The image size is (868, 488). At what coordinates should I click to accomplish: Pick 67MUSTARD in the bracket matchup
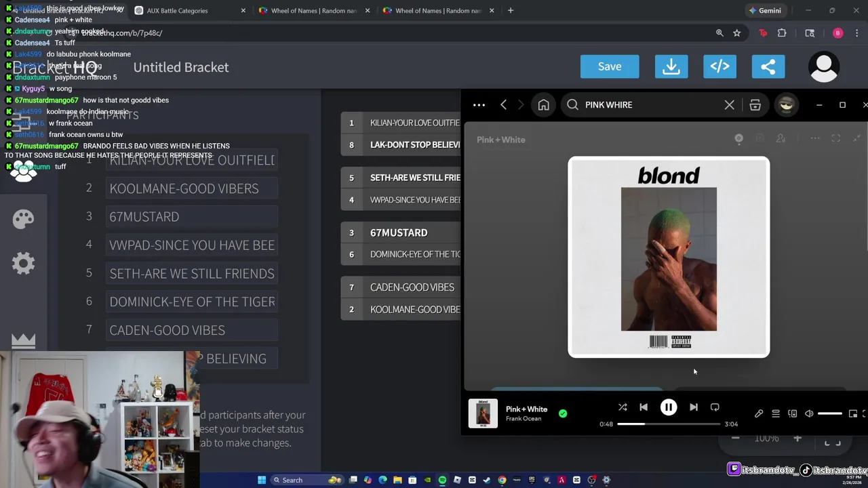coord(401,232)
